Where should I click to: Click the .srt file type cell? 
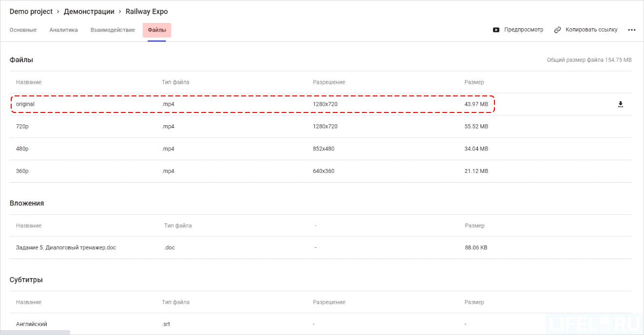coord(166,324)
